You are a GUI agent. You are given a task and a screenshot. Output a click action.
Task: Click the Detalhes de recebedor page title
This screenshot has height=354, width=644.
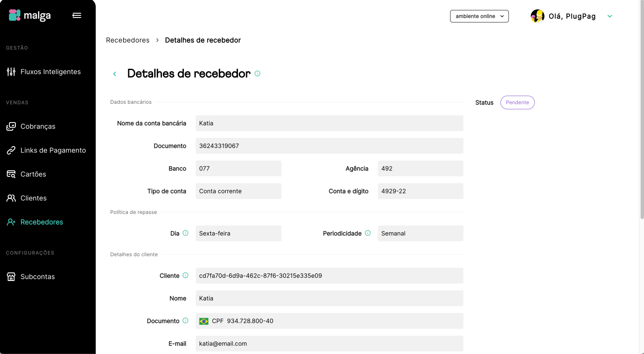189,73
